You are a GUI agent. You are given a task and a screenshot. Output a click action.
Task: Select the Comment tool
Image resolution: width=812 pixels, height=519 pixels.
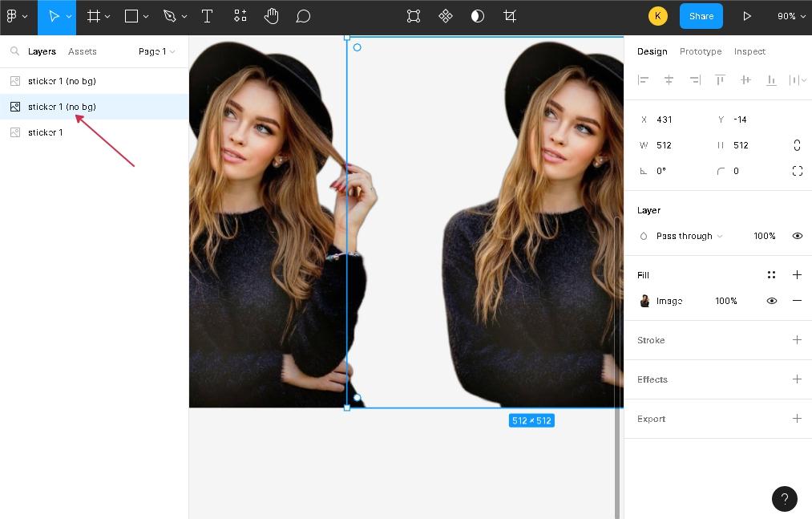(303, 16)
